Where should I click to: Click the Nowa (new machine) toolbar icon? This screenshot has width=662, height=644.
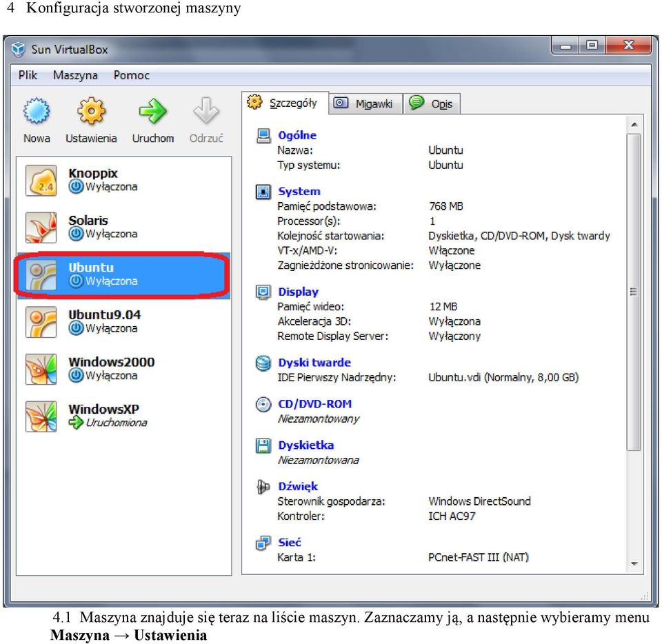tap(37, 110)
